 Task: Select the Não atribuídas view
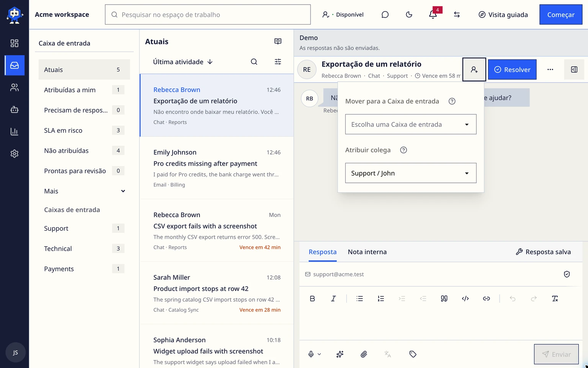(x=84, y=151)
